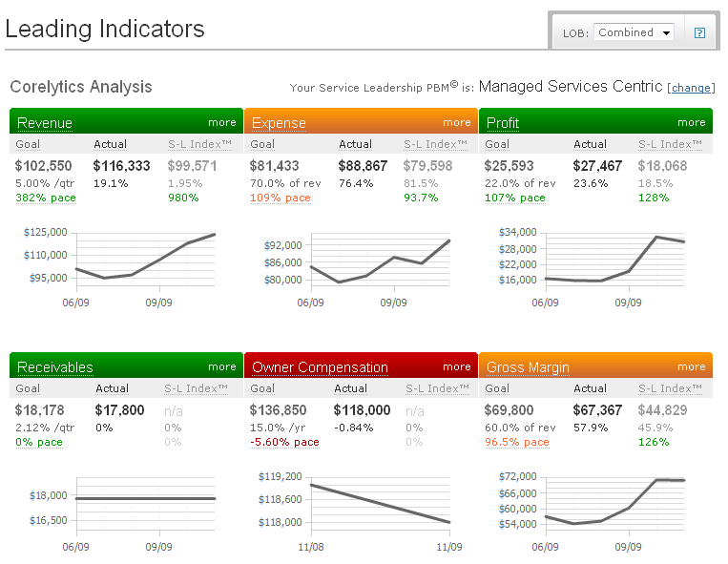This screenshot has width=728, height=564.
Task: Click more on the Expense panel
Action: (456, 122)
